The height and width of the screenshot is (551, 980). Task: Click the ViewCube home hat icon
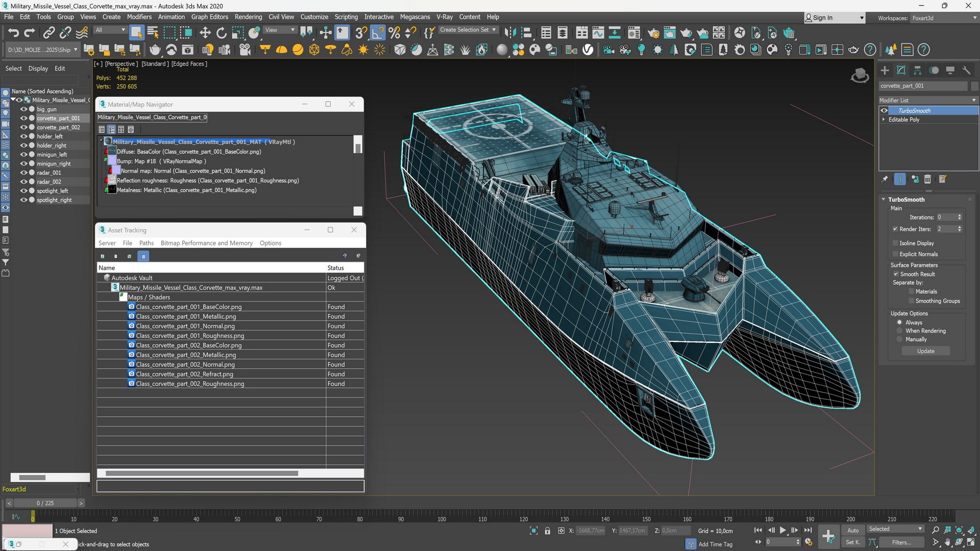click(860, 75)
